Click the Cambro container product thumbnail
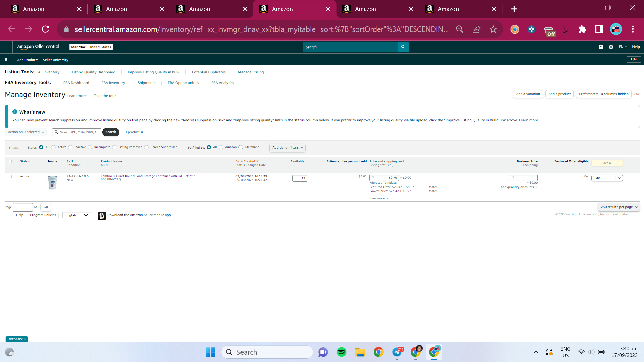Screen dimensions: 644x362 tap(52, 183)
